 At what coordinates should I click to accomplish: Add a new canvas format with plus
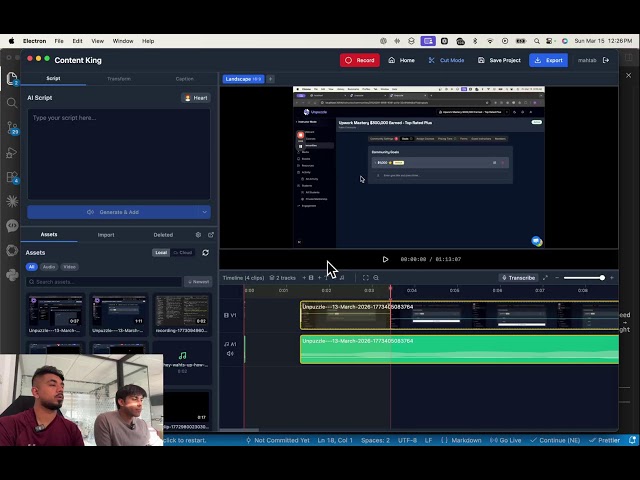[x=270, y=79]
